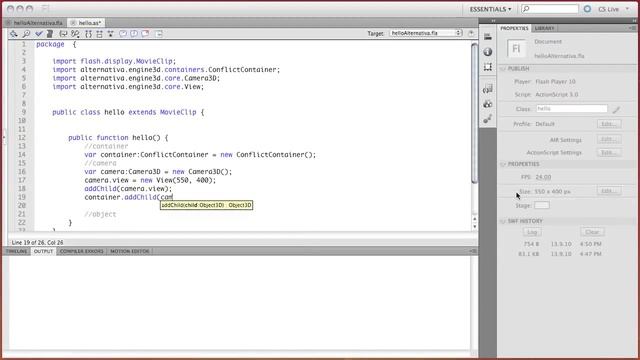Click the search field at top right
640x360 pixels.
tap(550, 9)
